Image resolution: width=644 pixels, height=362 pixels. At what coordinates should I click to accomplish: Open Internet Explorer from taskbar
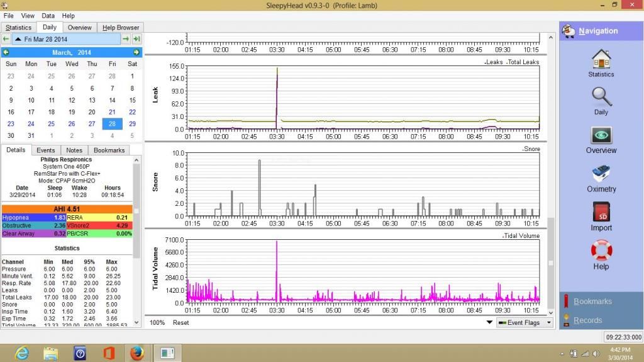tap(22, 353)
